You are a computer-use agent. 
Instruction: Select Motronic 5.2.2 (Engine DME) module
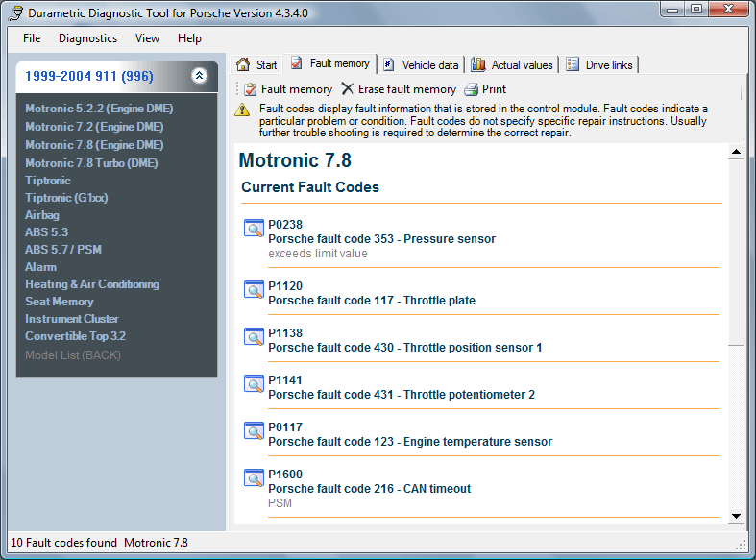click(99, 109)
